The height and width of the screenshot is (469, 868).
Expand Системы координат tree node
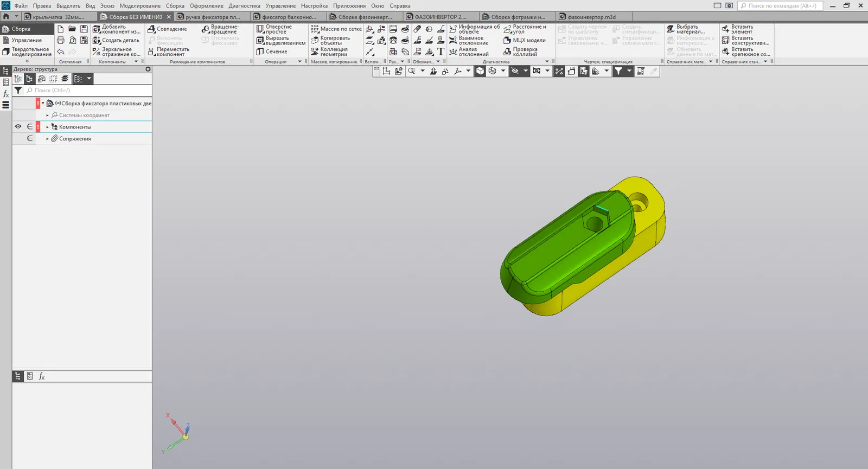pos(47,115)
